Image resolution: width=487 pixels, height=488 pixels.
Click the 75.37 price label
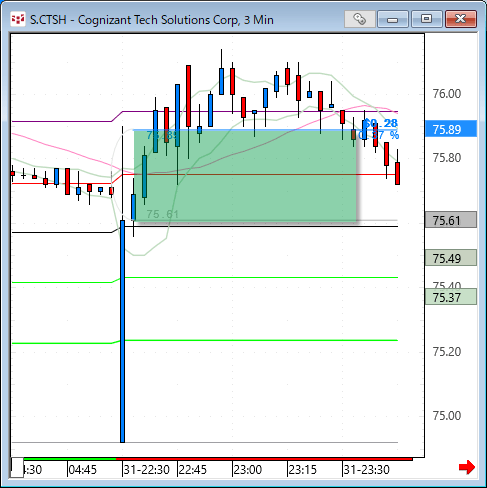tap(451, 297)
